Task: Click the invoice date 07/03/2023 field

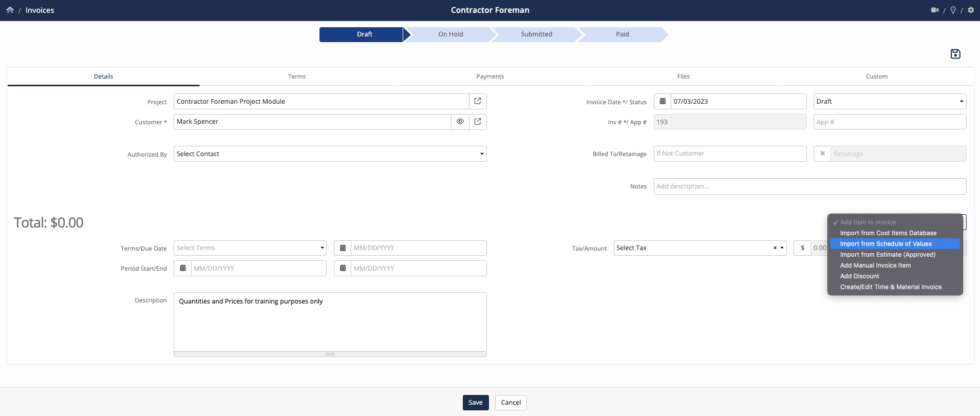Action: tap(739, 101)
